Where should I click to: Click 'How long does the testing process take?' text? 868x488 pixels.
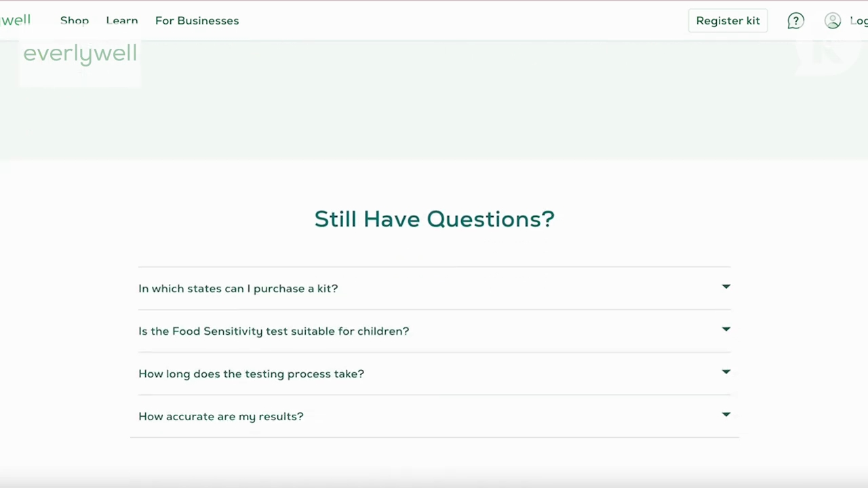(x=251, y=374)
